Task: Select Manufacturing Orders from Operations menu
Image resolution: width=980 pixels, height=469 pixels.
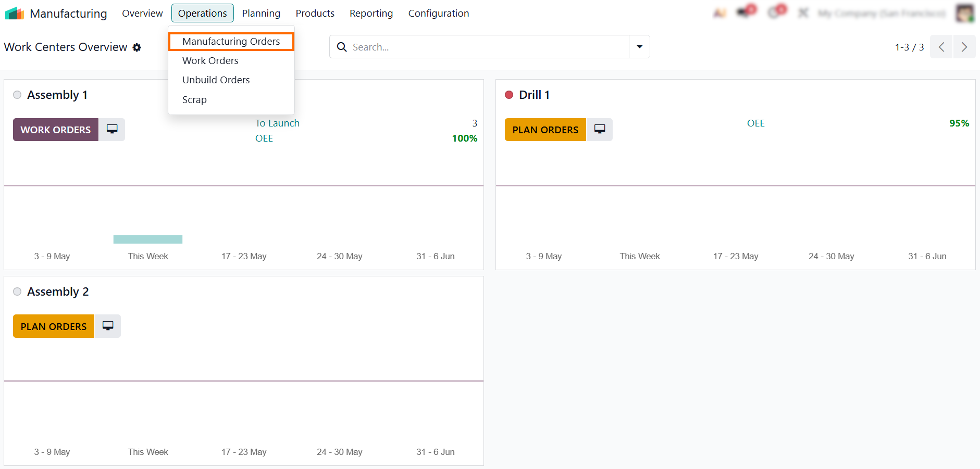Action: point(231,41)
